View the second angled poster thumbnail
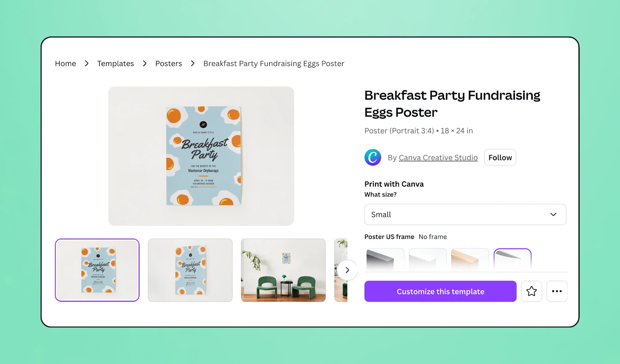620x364 pixels. (190, 270)
